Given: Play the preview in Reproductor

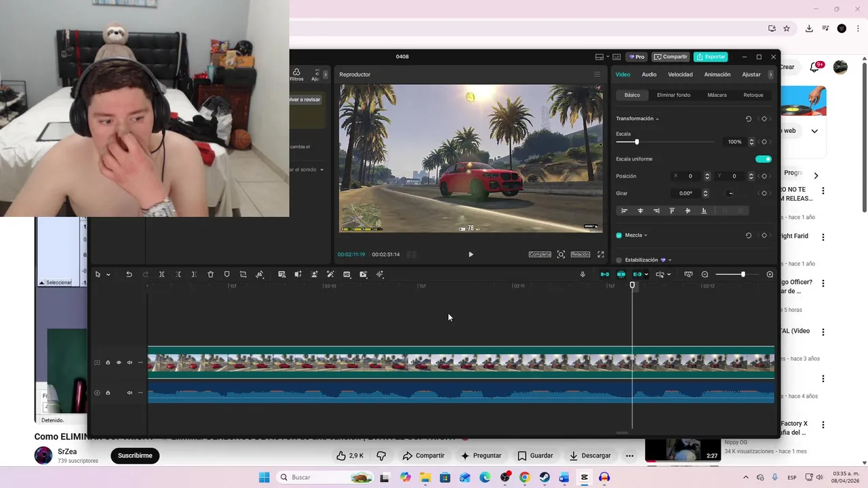Looking at the screenshot, I should (x=471, y=254).
